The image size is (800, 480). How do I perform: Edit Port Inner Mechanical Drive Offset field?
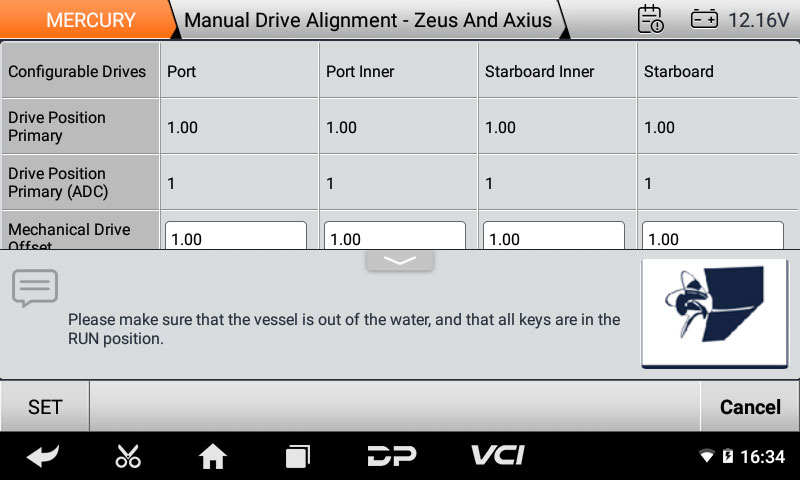click(395, 237)
